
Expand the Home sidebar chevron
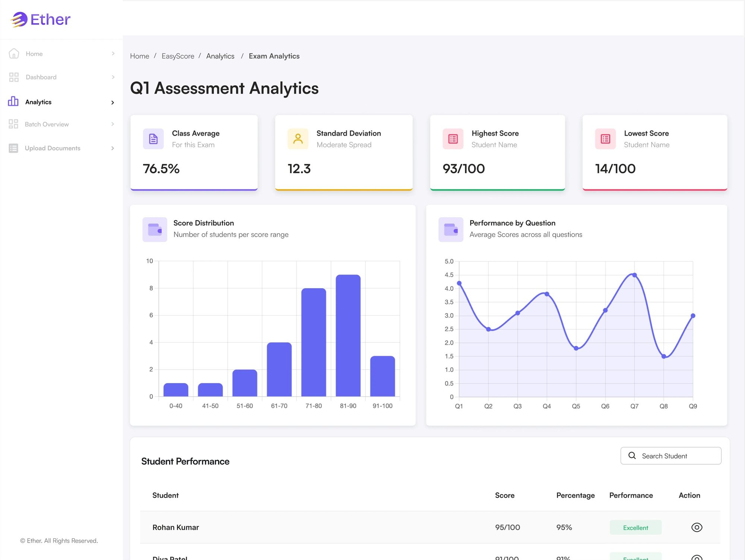click(x=113, y=54)
